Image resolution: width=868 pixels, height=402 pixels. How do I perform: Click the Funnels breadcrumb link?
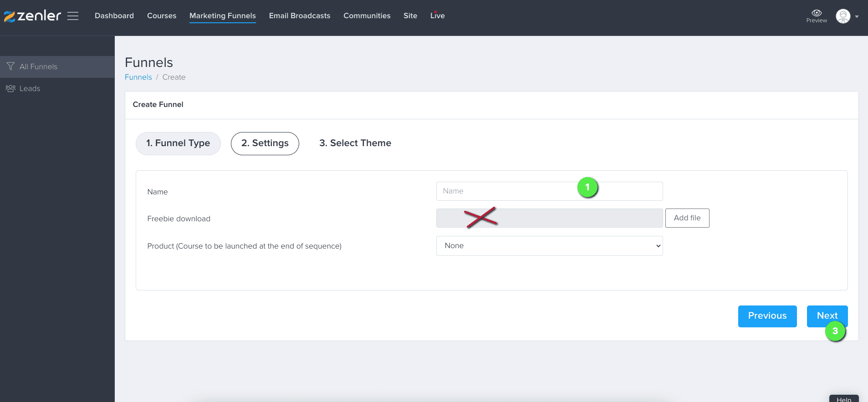tap(138, 77)
